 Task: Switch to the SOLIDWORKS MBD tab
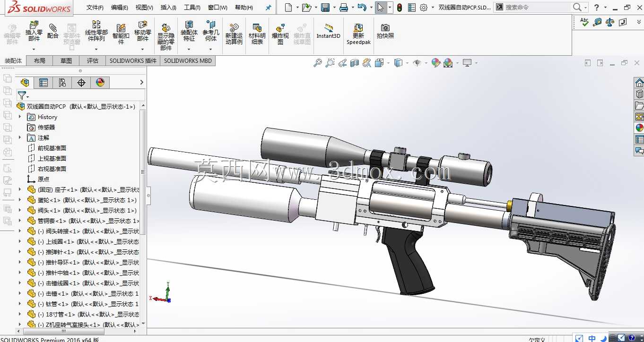pyautogui.click(x=188, y=60)
